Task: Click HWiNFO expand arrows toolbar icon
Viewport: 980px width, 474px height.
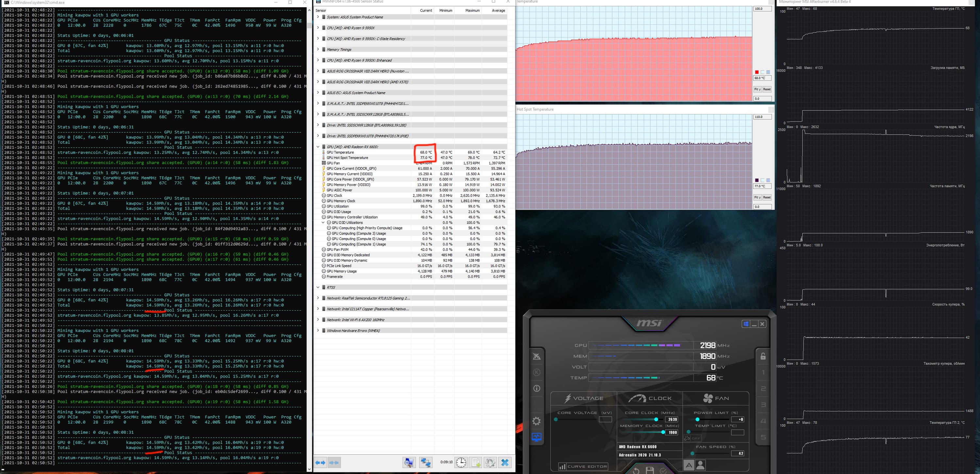Action: [320, 463]
